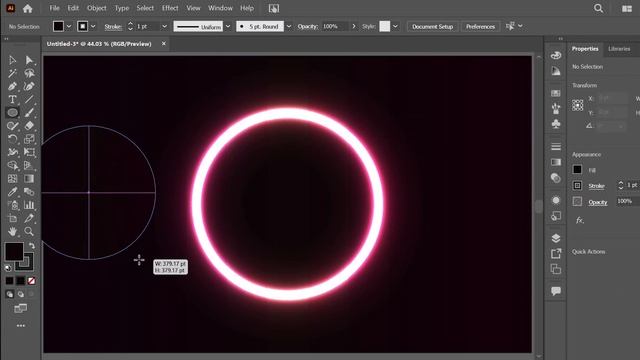
Task: Select the Blend tool
Action: pyautogui.click(x=29, y=192)
